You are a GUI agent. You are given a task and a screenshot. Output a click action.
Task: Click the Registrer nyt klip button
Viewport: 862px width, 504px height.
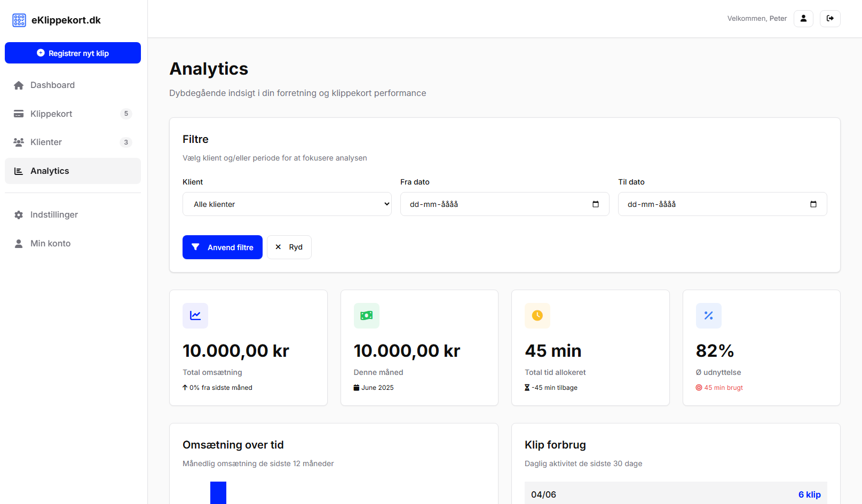[x=73, y=53]
